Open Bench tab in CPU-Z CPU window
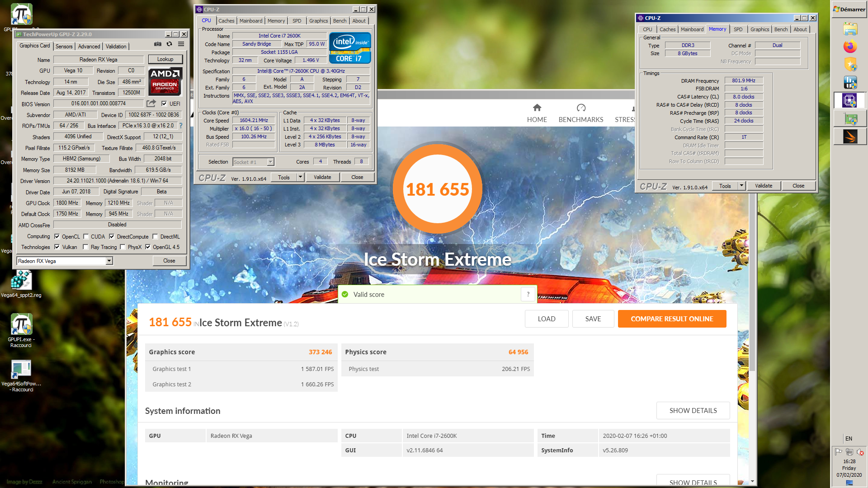The height and width of the screenshot is (488, 868). pos(340,21)
